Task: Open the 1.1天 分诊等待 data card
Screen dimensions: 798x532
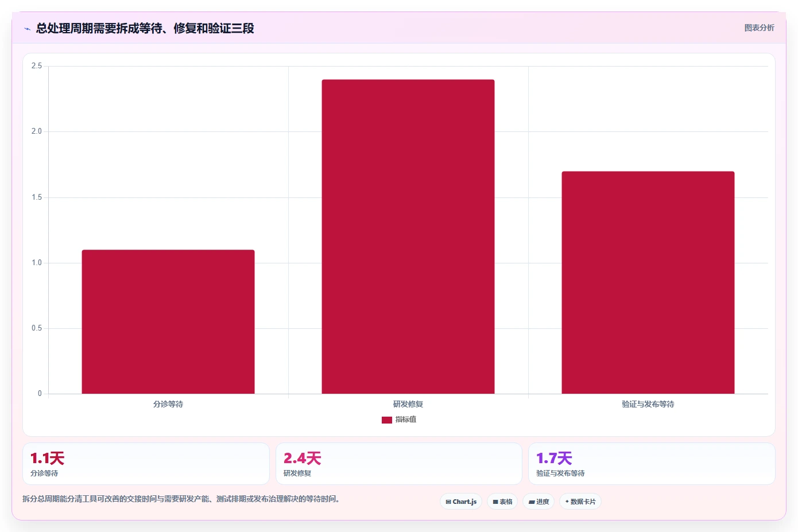Action: pyautogui.click(x=146, y=464)
